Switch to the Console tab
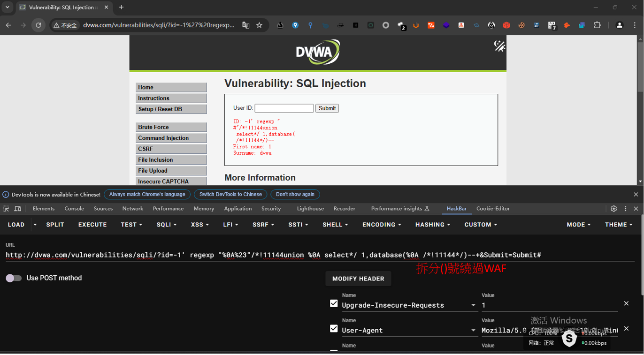 [x=74, y=209]
